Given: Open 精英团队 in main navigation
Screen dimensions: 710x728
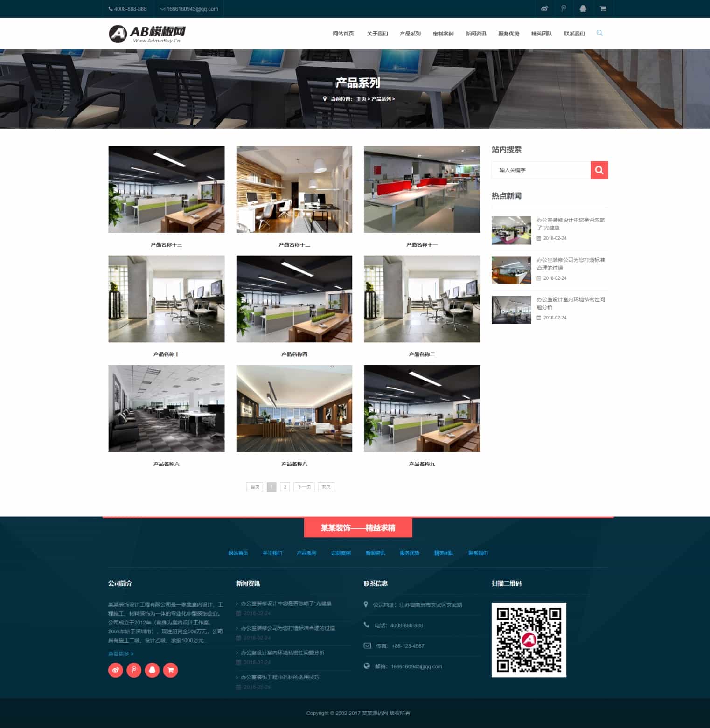Looking at the screenshot, I should pos(541,34).
